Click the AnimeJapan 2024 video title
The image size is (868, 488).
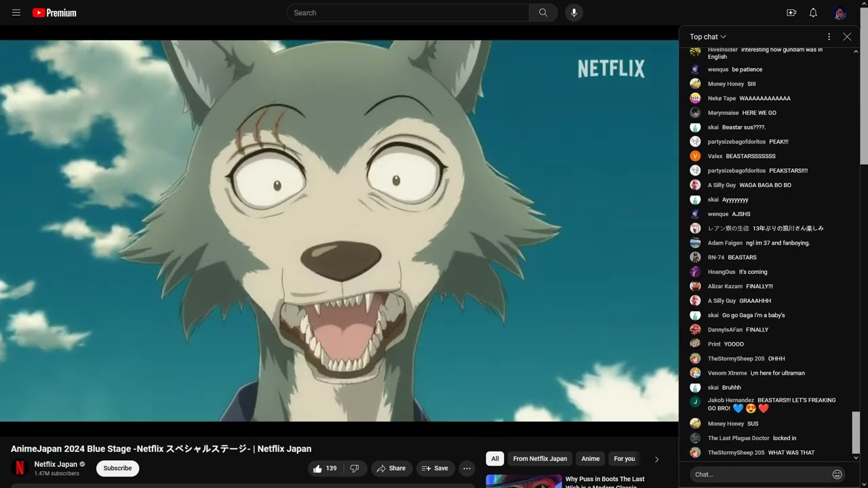tap(161, 449)
